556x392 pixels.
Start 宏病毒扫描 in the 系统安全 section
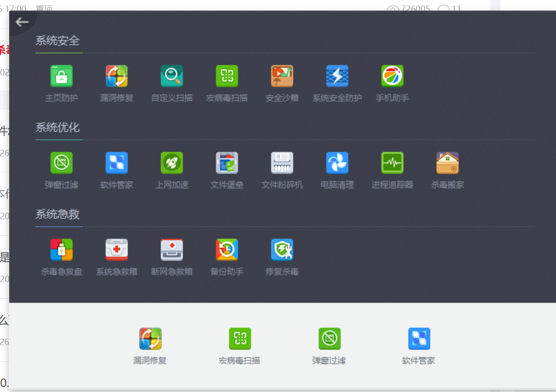(x=227, y=76)
